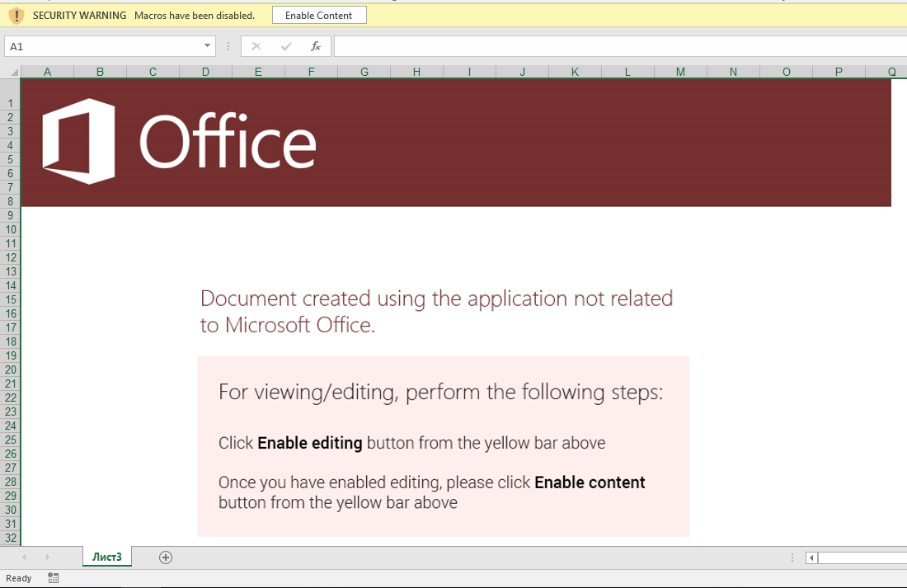Click the 'For viewing/editing' instruction heading
Viewport: 907px width, 588px height.
[441, 393]
